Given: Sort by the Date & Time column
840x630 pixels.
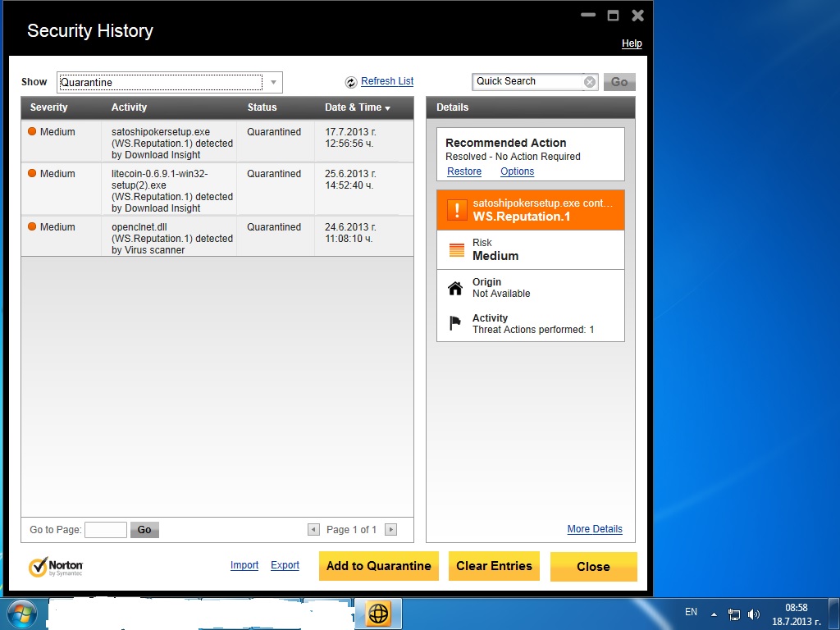Looking at the screenshot, I should [x=358, y=107].
